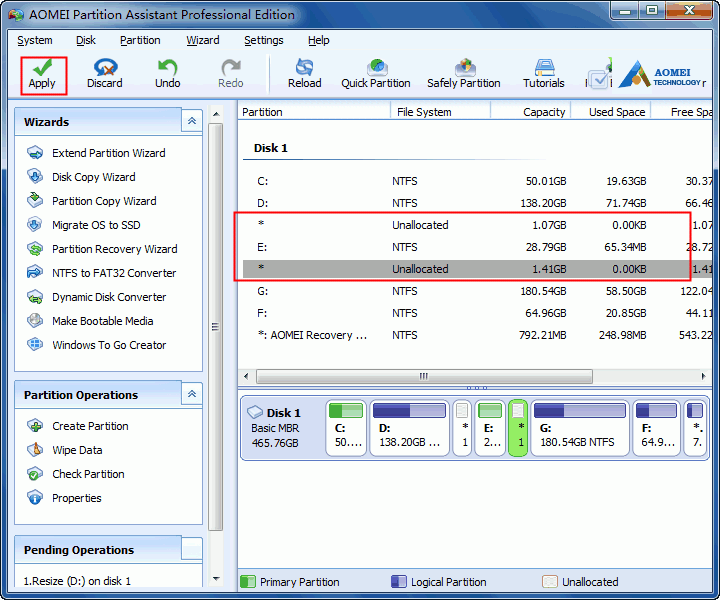
Task: Undo the last operation via toolbar
Action: [167, 74]
